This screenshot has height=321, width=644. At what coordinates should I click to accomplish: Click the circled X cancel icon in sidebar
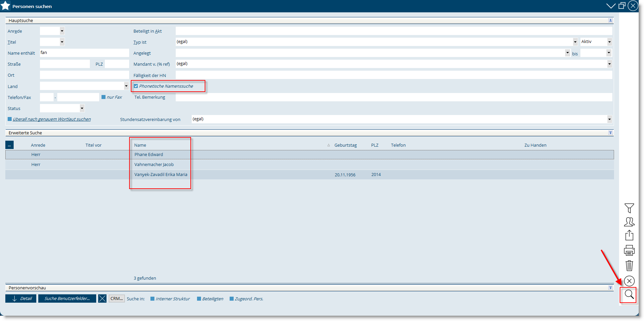629,281
